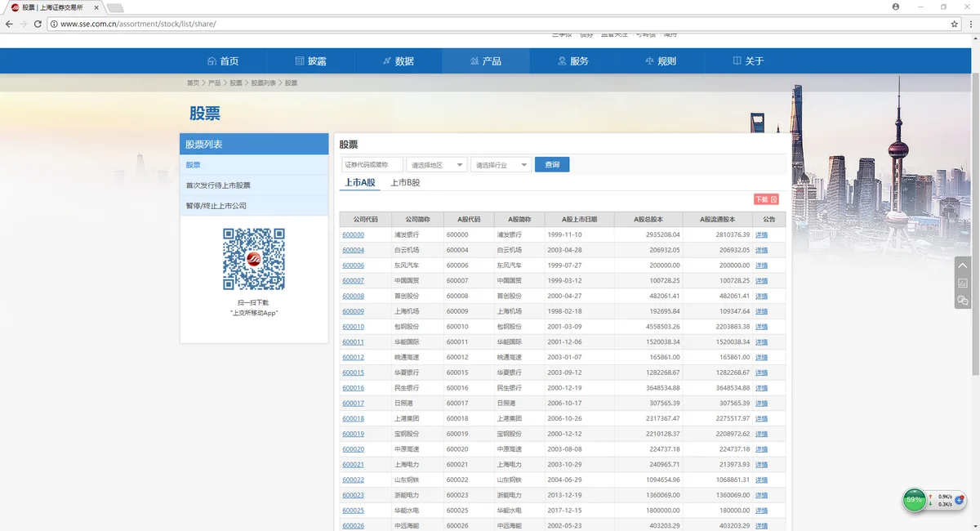Open 详情 for the 上海电力 row

pos(761,465)
